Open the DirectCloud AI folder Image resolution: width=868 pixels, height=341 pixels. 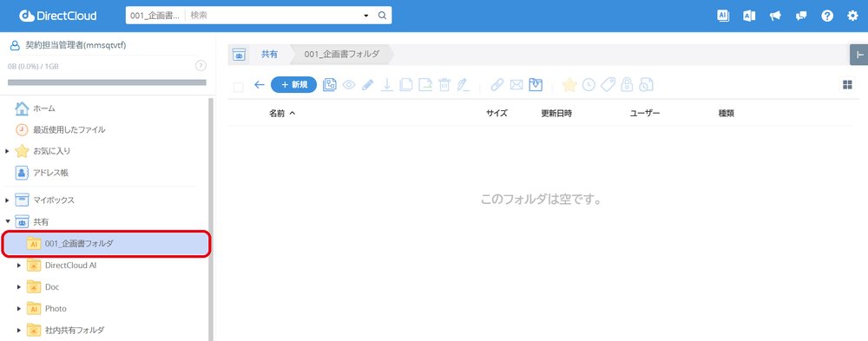tap(71, 266)
